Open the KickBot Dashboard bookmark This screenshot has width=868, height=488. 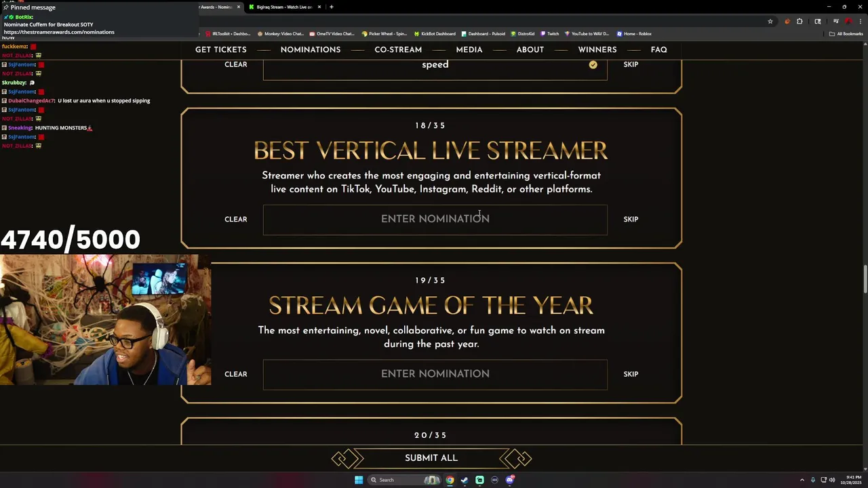coord(435,34)
